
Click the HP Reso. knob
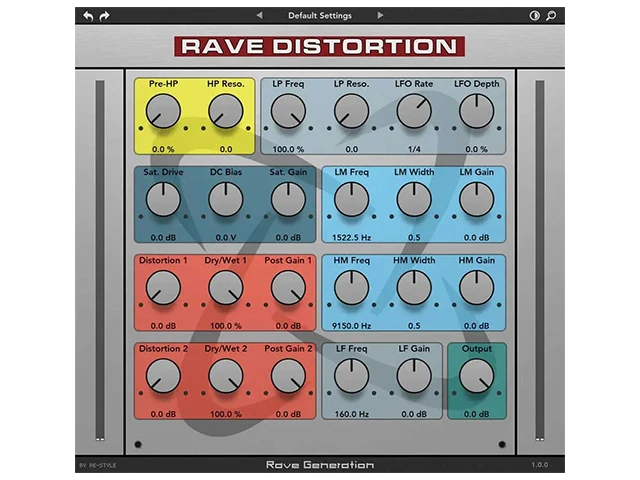pos(226,111)
